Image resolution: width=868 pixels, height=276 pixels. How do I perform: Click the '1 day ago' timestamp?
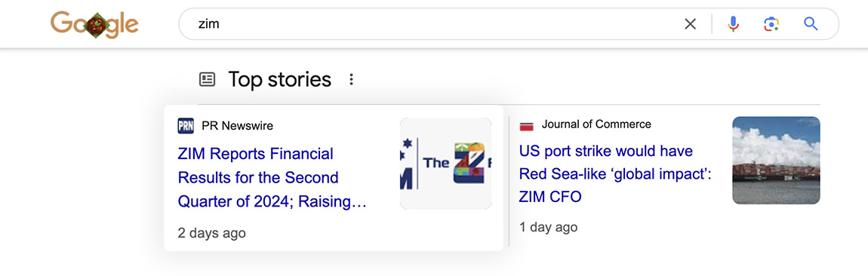coord(549,227)
